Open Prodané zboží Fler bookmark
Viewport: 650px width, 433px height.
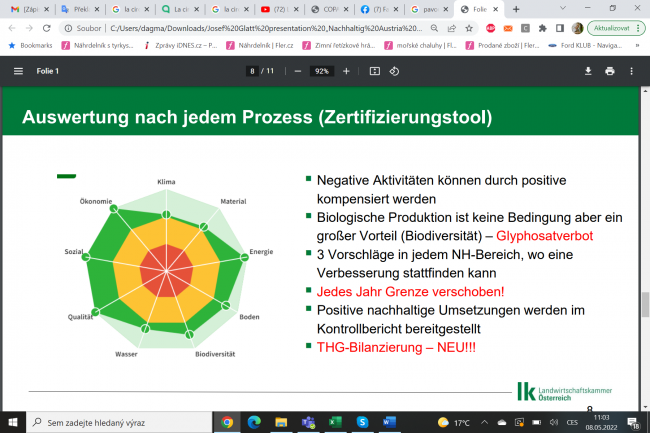click(x=502, y=45)
